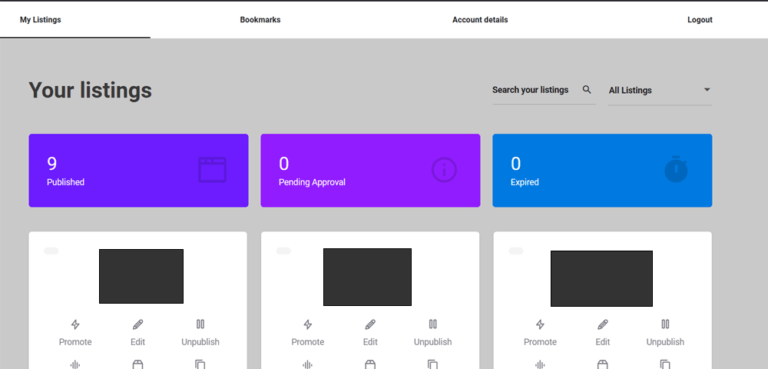Promote the first listing card

(x=75, y=332)
